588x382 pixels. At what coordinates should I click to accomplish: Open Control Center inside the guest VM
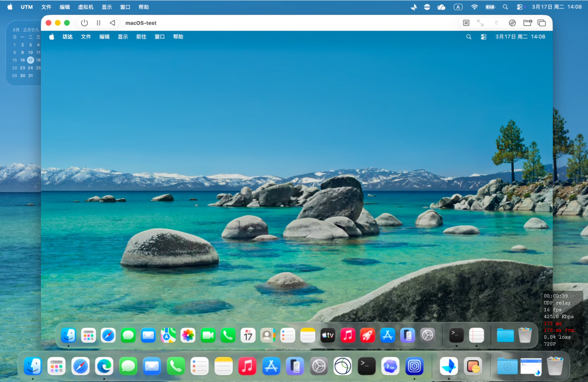tap(483, 37)
